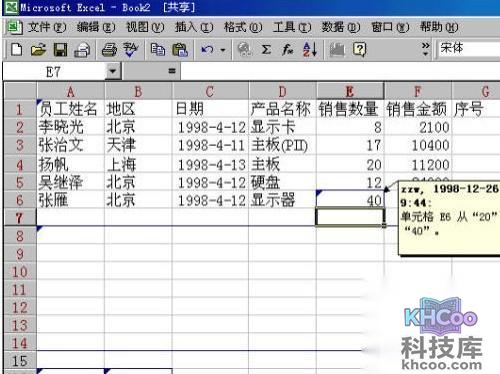Open the 格式(O) menu
This screenshot has width=500, height=374.
tap(243, 27)
